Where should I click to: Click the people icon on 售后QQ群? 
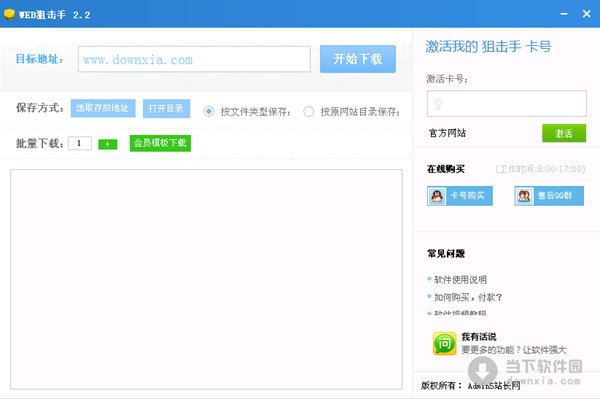(x=524, y=196)
